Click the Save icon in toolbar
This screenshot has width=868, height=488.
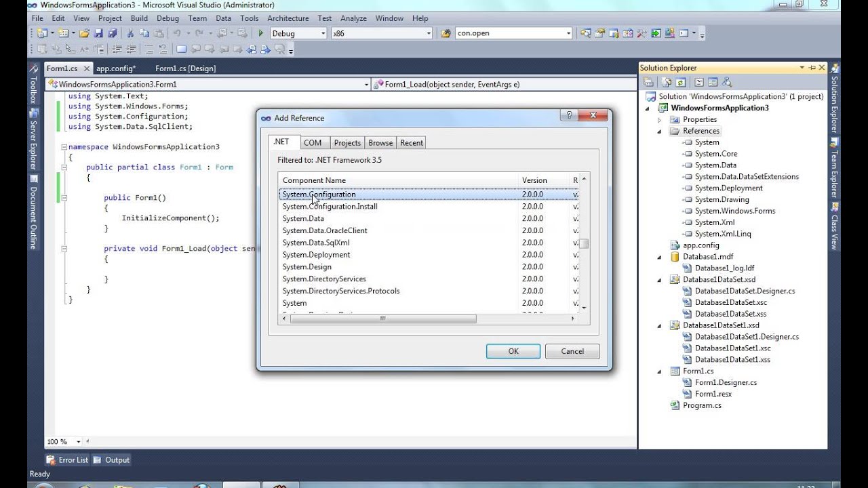(98, 33)
